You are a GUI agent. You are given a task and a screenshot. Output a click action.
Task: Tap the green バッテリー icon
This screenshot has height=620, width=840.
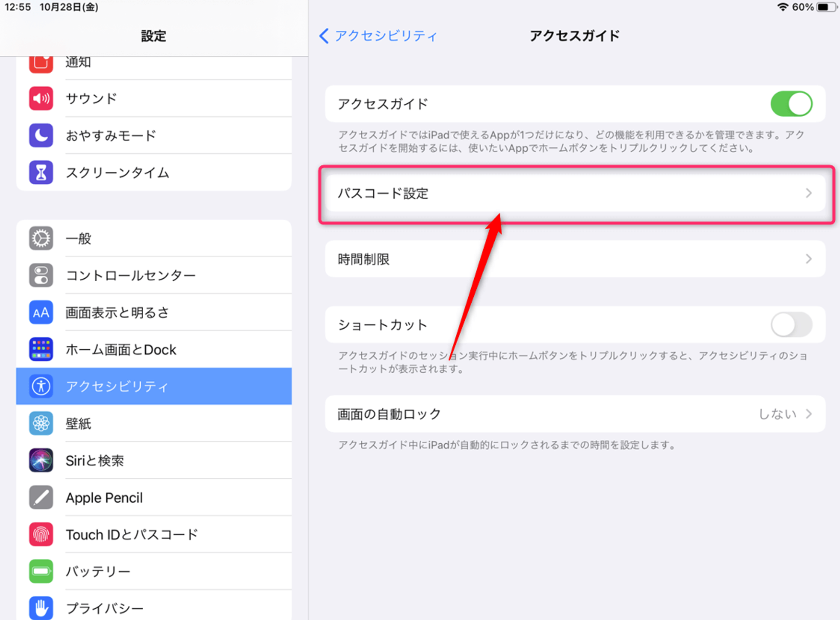[x=41, y=571]
